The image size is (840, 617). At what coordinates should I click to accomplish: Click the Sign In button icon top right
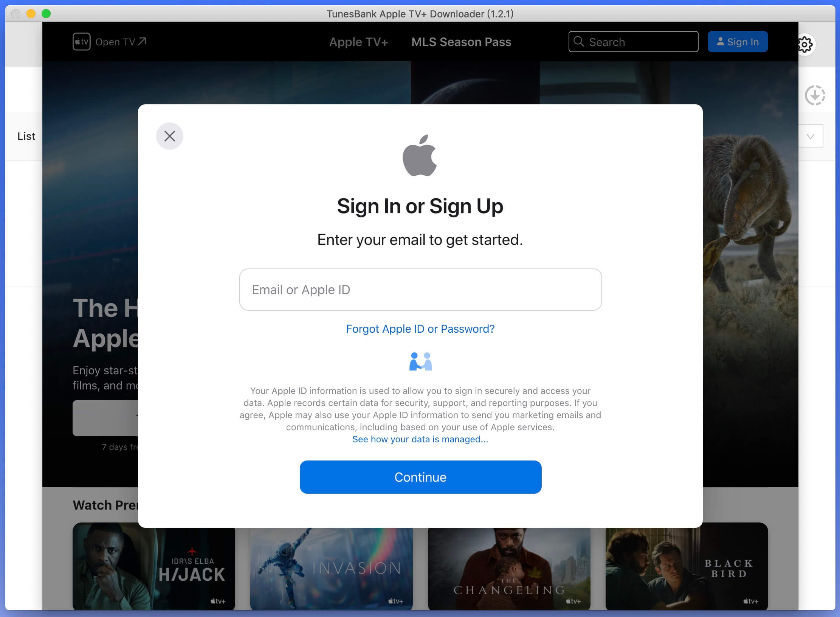[x=737, y=42]
